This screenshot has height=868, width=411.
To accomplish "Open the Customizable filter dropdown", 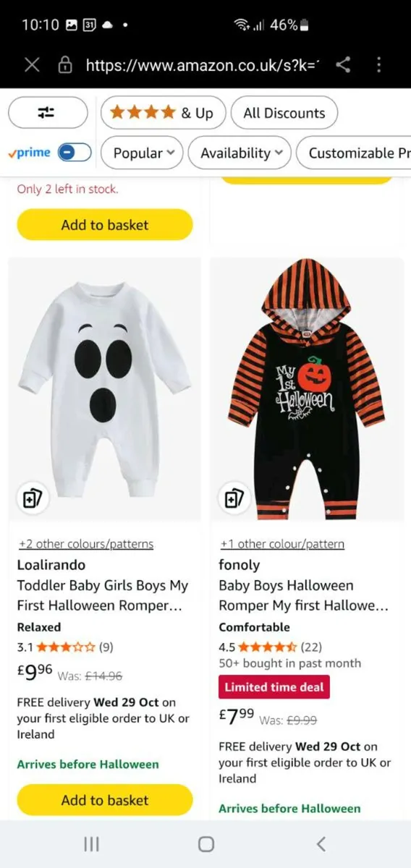I will coord(354,153).
